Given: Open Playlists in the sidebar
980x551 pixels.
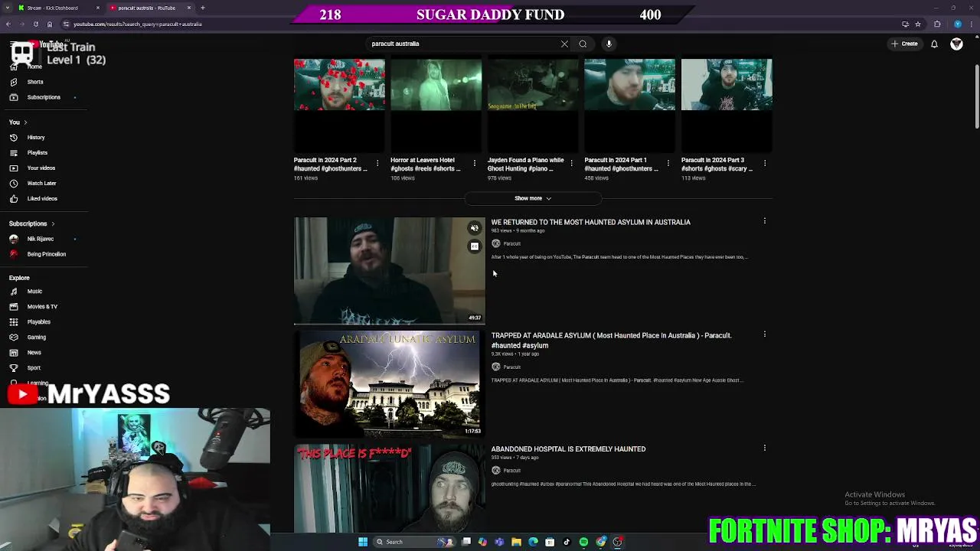Looking at the screenshot, I should point(37,153).
